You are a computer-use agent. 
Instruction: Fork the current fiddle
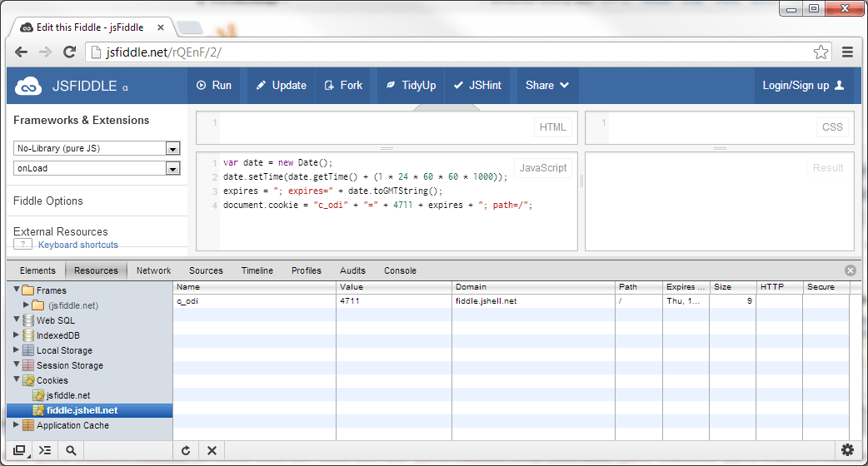(344, 85)
